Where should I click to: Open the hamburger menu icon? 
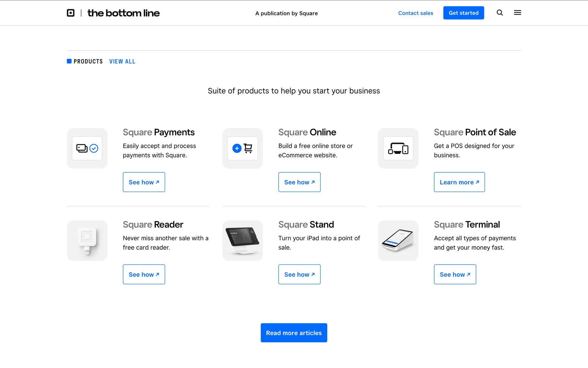[518, 13]
